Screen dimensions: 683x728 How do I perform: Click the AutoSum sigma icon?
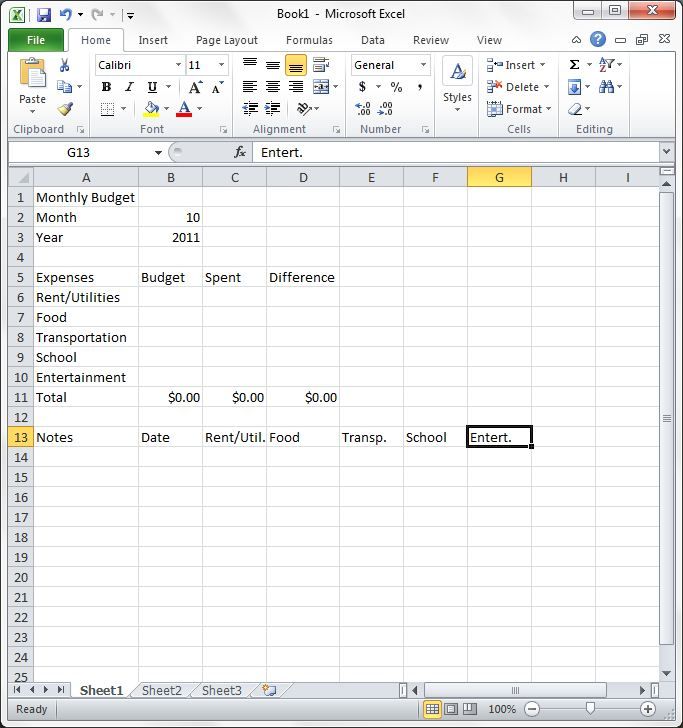tap(574, 65)
